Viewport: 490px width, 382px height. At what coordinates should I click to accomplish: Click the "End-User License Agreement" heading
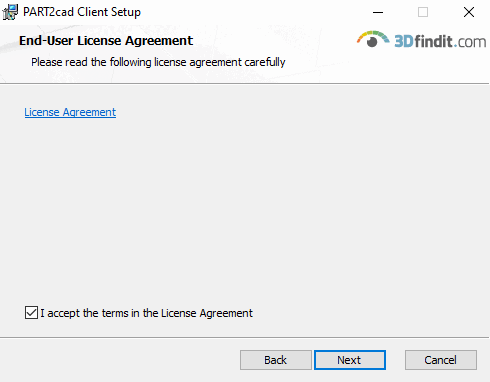pos(106,41)
